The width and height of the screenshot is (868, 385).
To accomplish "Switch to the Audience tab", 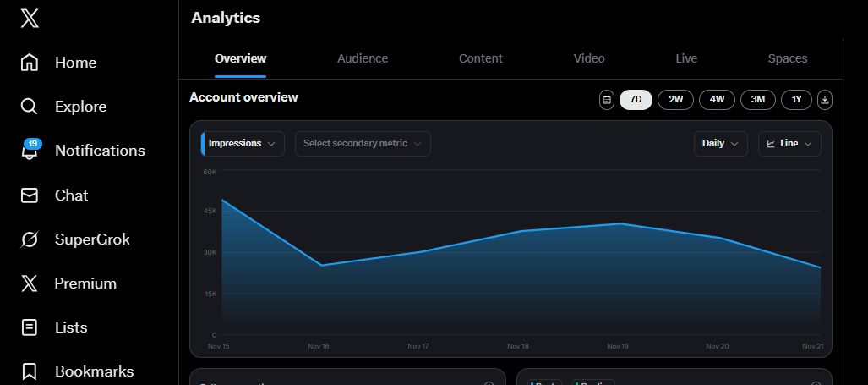I will coord(363,58).
